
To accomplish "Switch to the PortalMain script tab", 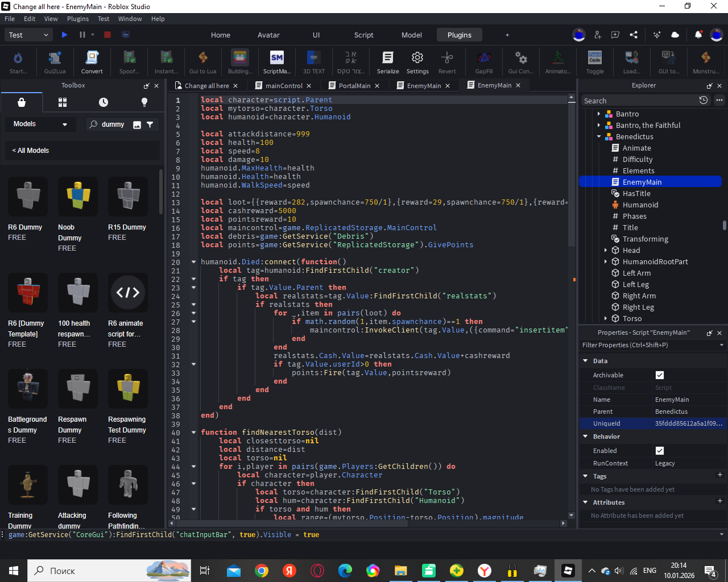I will [x=354, y=86].
